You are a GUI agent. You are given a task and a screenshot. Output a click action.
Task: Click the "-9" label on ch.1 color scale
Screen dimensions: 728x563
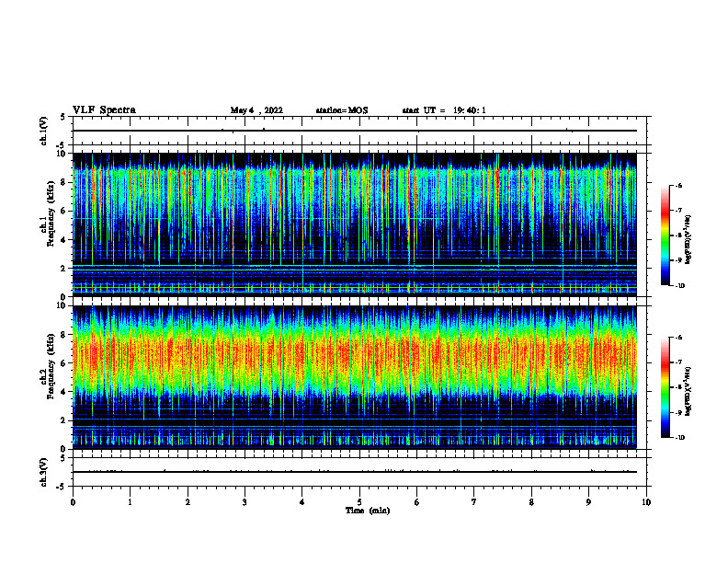click(678, 260)
